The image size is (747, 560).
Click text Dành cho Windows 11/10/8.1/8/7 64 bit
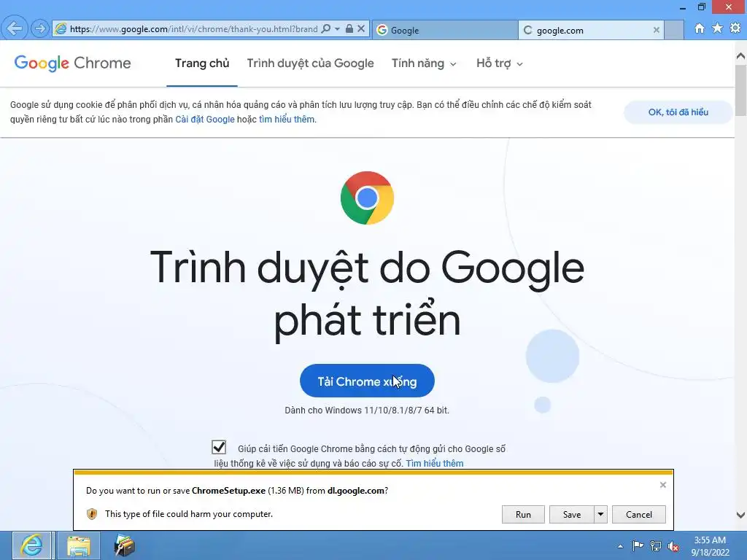(367, 411)
